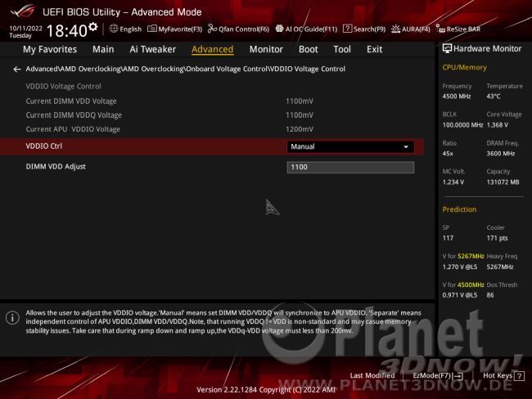Click the 0.971 V @L5 value
Screen dimensions: 532x399
459,295
